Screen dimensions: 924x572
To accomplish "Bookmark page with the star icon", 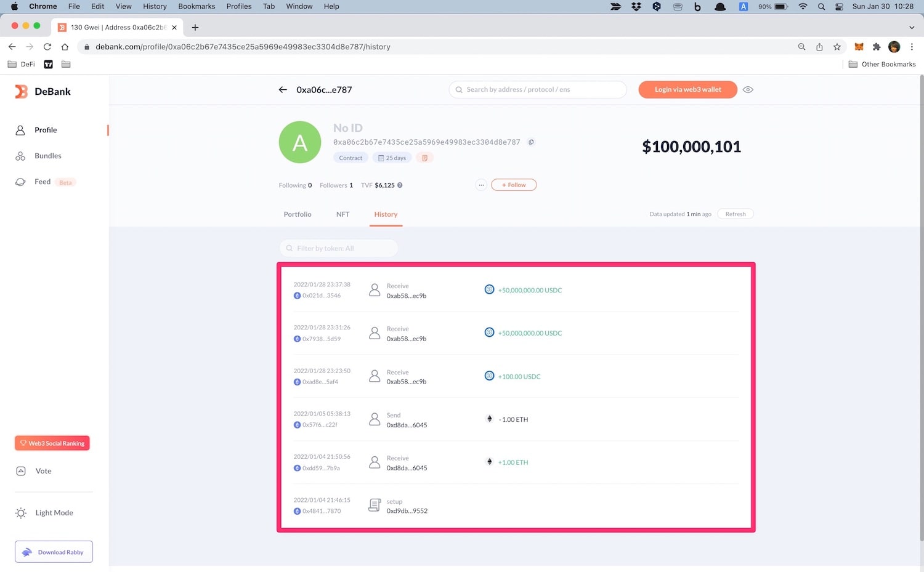I will tap(837, 47).
